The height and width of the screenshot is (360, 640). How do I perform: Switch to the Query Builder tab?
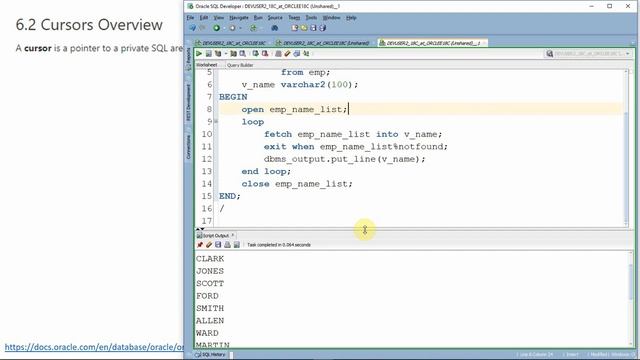click(x=240, y=65)
